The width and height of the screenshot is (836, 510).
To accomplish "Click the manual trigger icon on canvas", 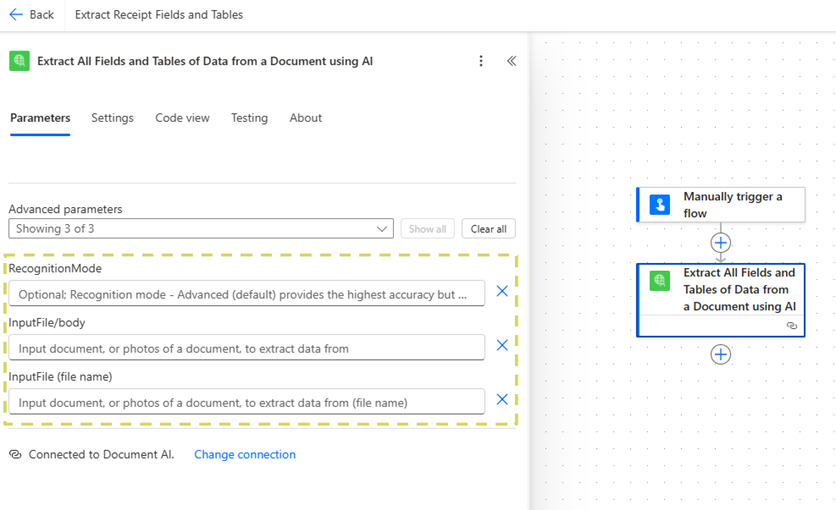I will [x=660, y=204].
